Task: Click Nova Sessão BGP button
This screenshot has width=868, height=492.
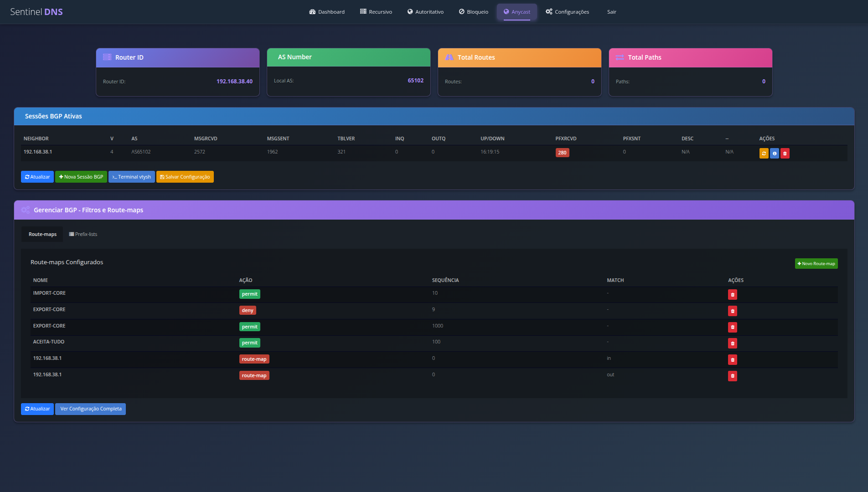Action: pos(81,177)
